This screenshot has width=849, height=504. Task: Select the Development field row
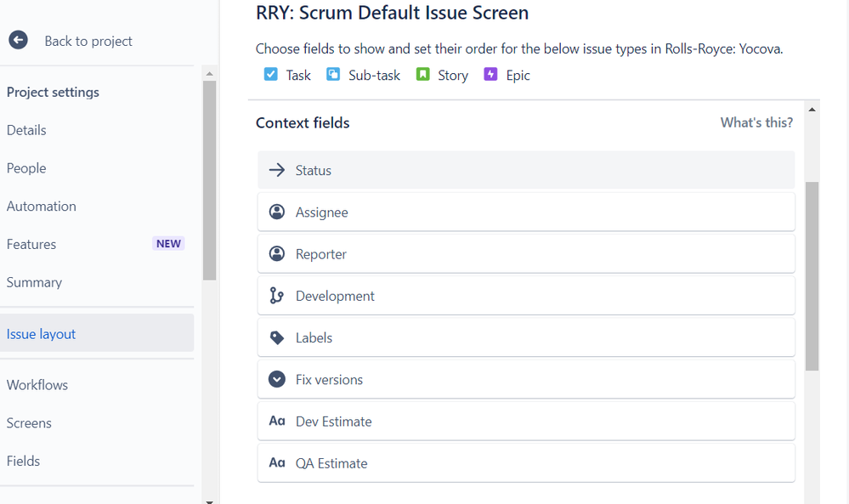point(526,296)
